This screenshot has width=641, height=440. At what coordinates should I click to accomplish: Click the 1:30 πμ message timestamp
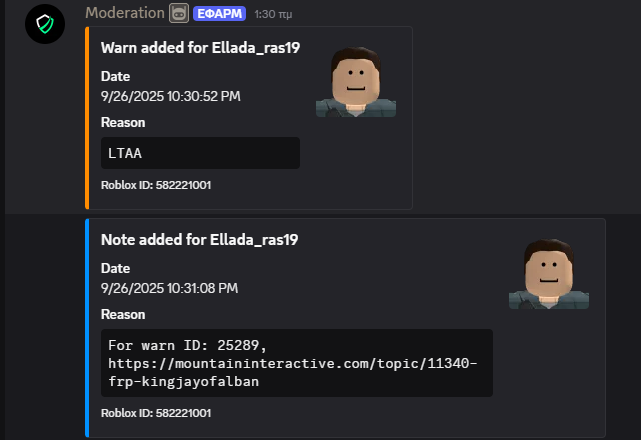[273, 14]
